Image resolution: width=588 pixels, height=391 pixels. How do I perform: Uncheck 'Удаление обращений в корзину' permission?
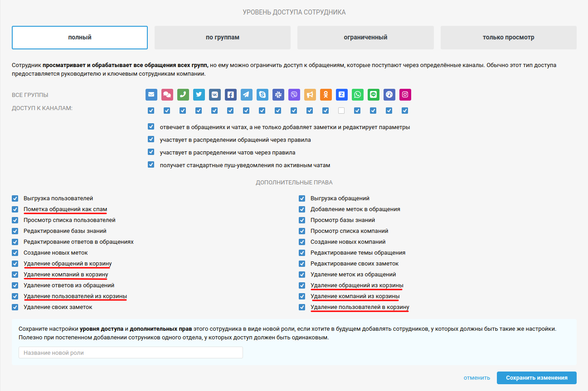click(x=15, y=264)
